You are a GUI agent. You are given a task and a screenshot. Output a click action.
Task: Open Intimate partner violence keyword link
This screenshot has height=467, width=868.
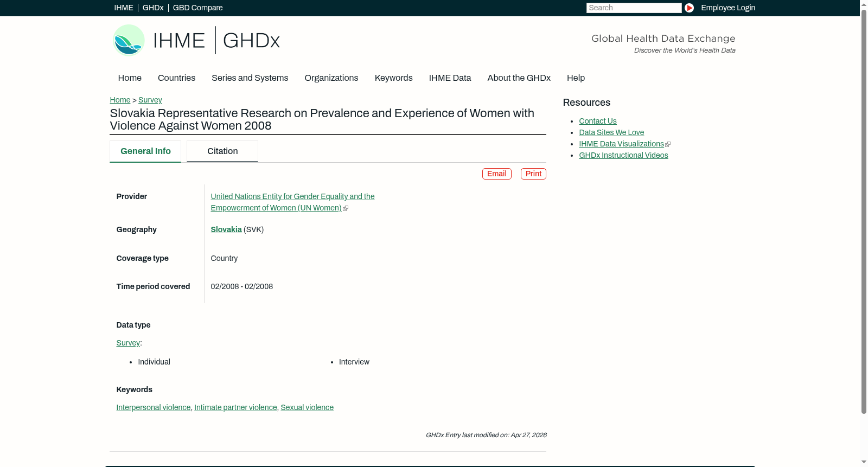(235, 407)
